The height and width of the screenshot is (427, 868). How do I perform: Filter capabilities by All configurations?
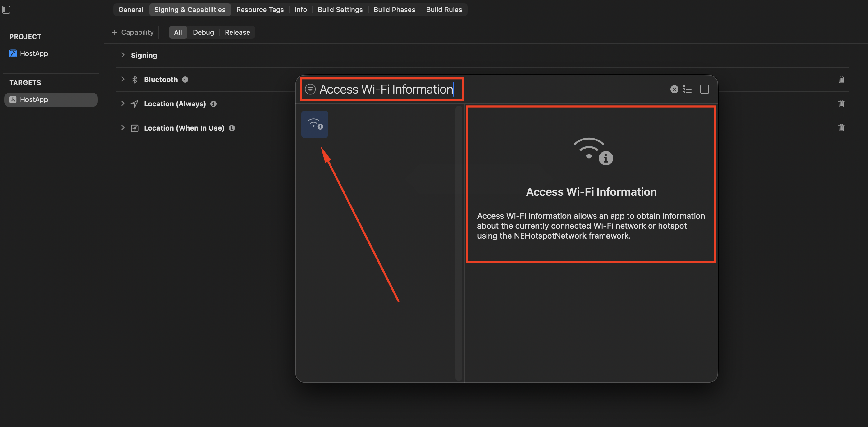click(178, 32)
